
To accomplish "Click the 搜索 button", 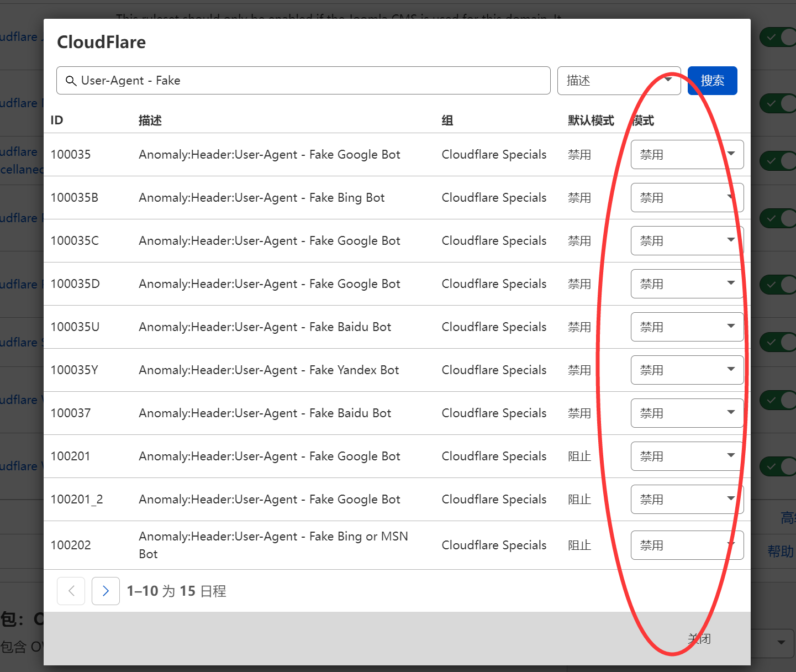I will [x=712, y=81].
